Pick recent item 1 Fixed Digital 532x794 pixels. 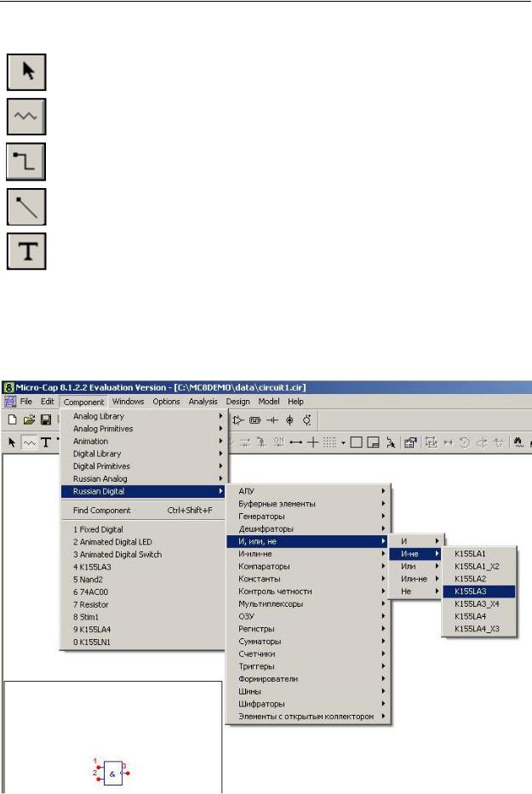click(x=142, y=529)
